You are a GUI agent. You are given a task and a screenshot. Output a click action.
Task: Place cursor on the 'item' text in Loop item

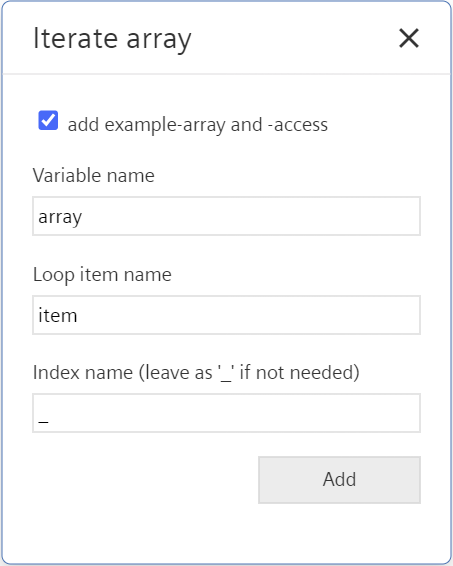[x=57, y=315]
